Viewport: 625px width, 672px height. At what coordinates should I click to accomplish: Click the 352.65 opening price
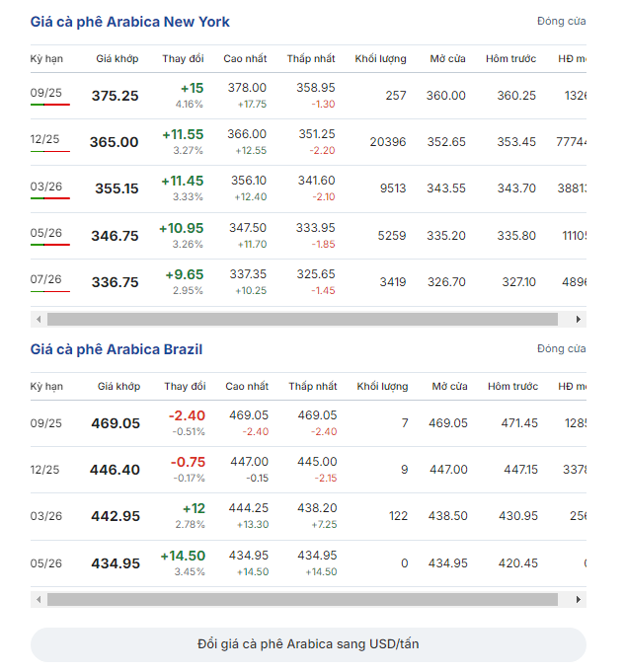coord(446,142)
